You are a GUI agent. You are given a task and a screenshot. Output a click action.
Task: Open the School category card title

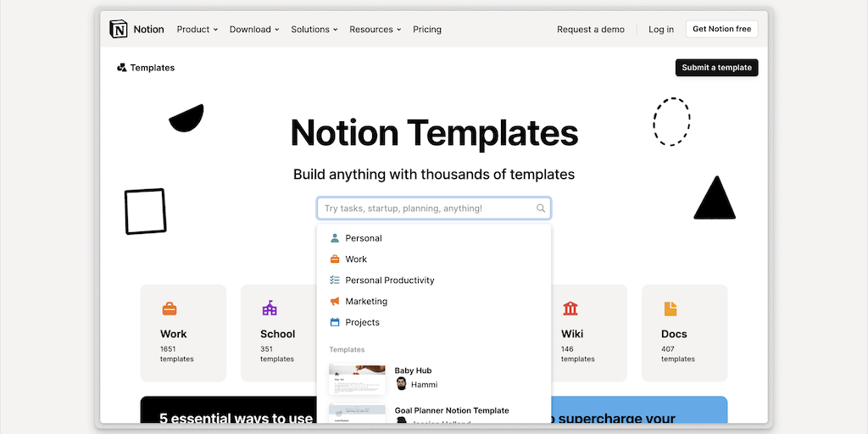277,334
